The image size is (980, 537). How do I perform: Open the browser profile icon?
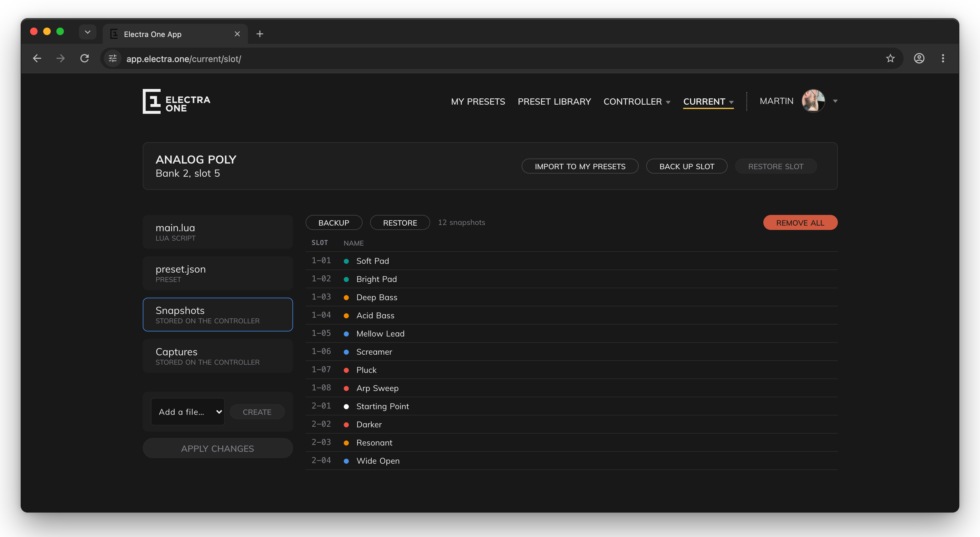919,59
